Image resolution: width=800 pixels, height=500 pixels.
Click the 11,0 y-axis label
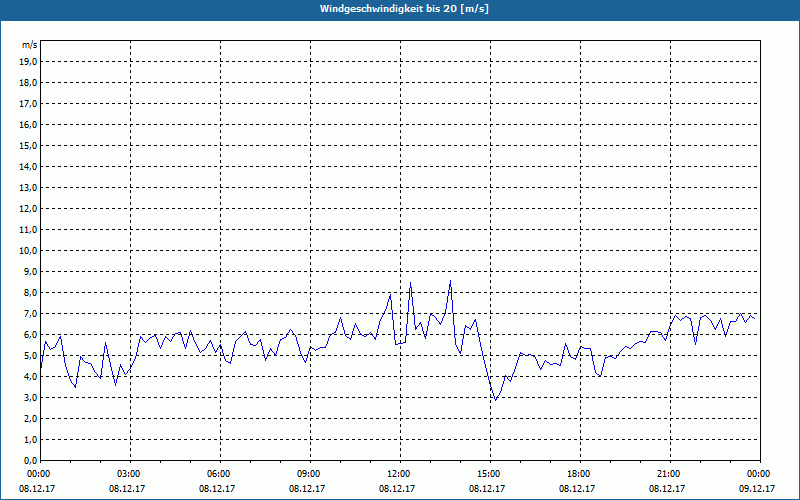click(29, 230)
